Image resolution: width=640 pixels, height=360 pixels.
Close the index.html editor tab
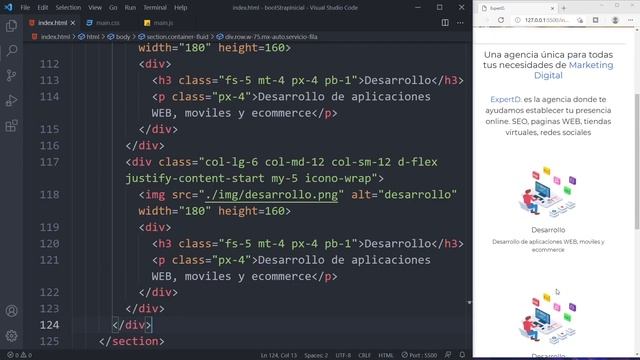pyautogui.click(x=73, y=23)
